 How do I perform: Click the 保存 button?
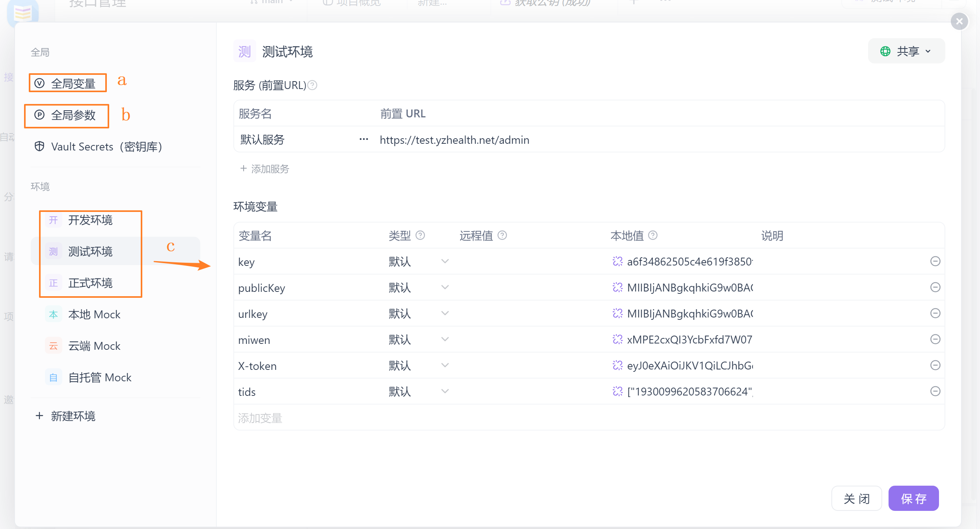(x=913, y=498)
